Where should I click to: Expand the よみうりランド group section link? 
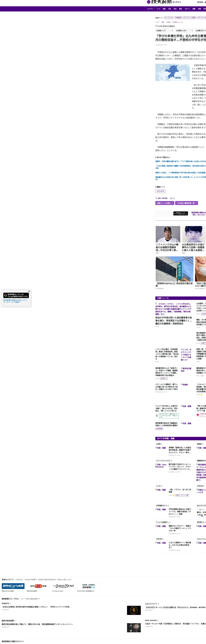pos(152,604)
